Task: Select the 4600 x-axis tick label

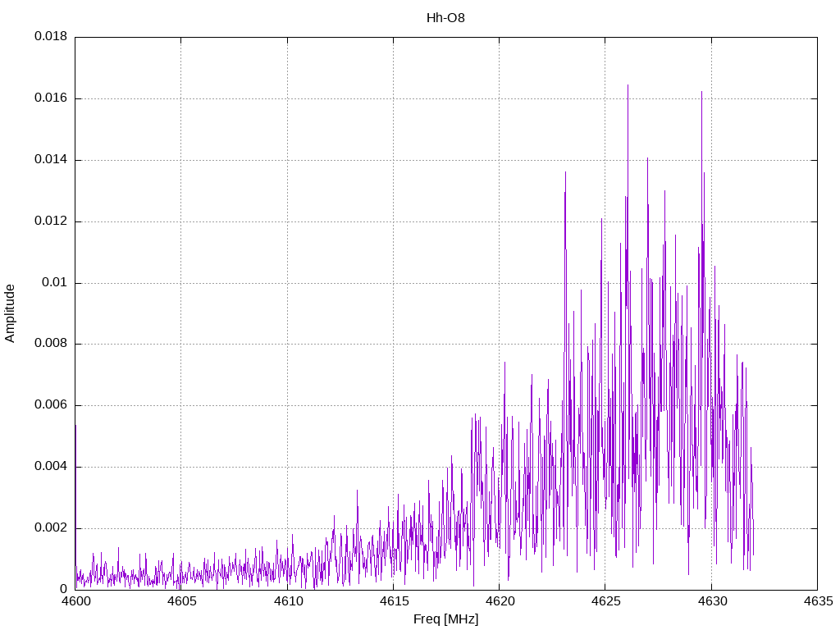Action: click(75, 601)
